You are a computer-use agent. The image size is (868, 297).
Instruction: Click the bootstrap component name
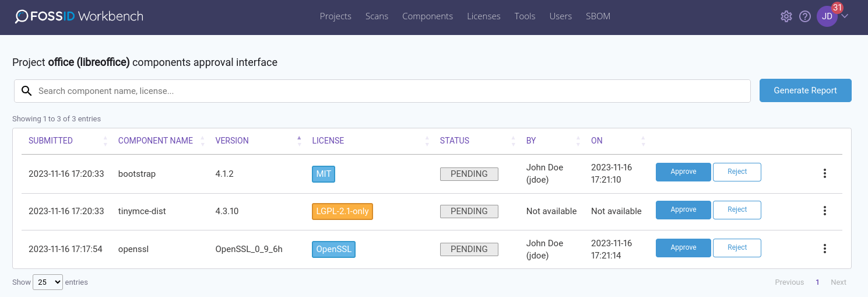pos(137,174)
